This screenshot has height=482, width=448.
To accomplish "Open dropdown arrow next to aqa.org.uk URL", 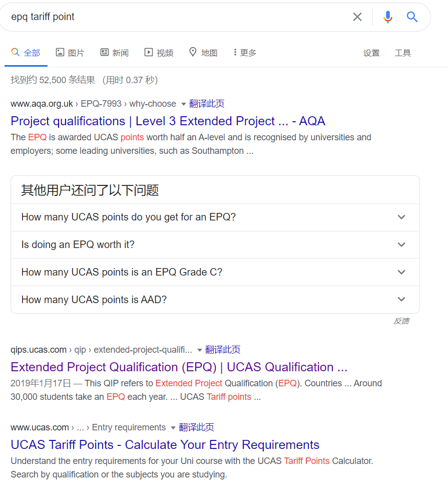I will [x=183, y=104].
